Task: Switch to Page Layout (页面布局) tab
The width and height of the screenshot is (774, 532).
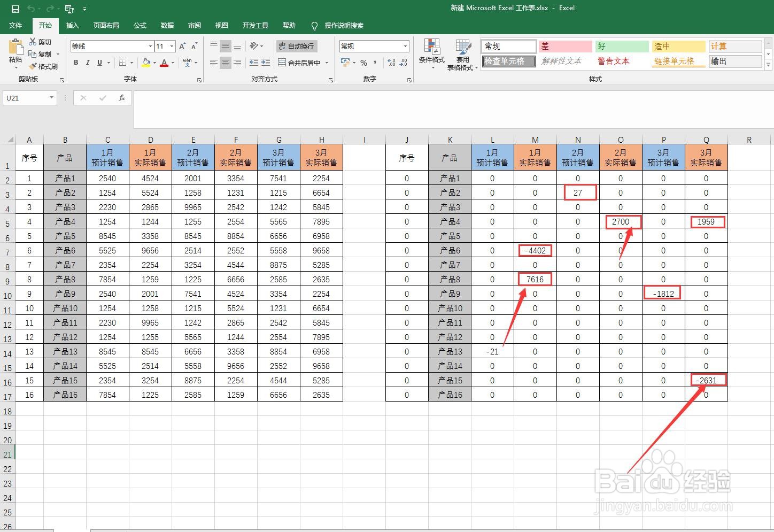Action: pos(106,26)
